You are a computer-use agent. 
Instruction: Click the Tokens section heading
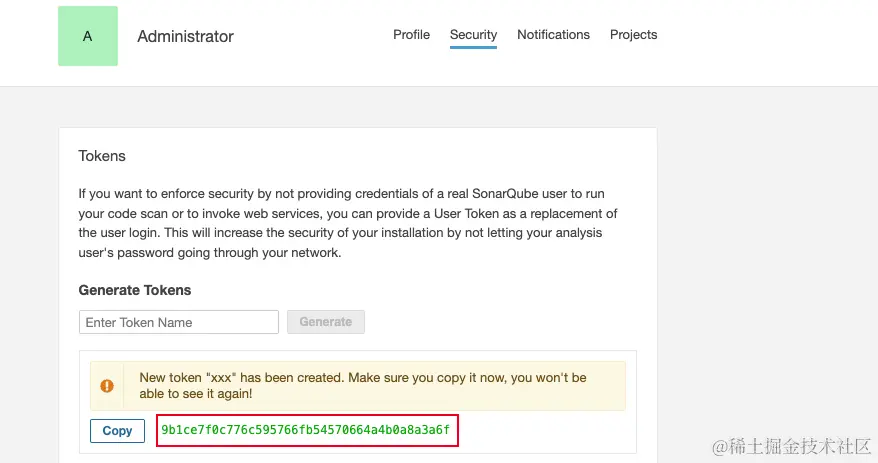pos(102,156)
